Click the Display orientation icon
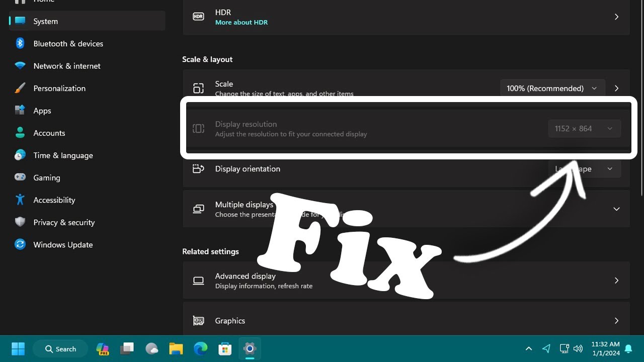Image resolution: width=644 pixels, height=362 pixels. (199, 169)
